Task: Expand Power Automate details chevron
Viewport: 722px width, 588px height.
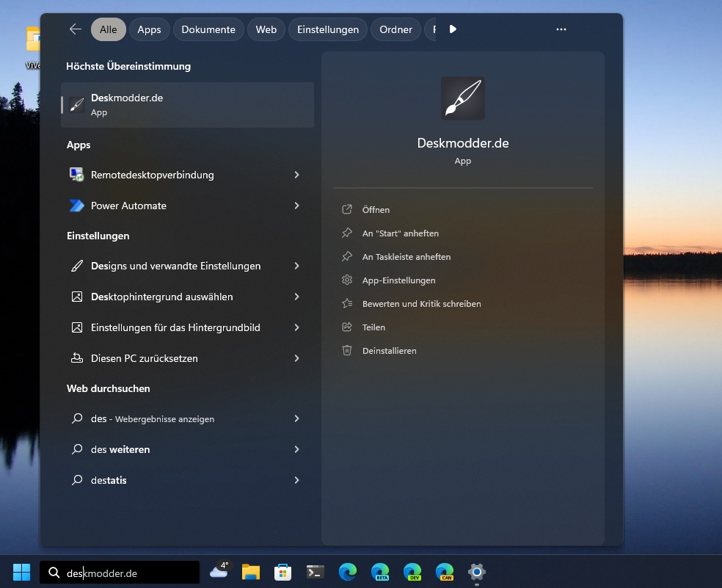Action: [x=297, y=206]
